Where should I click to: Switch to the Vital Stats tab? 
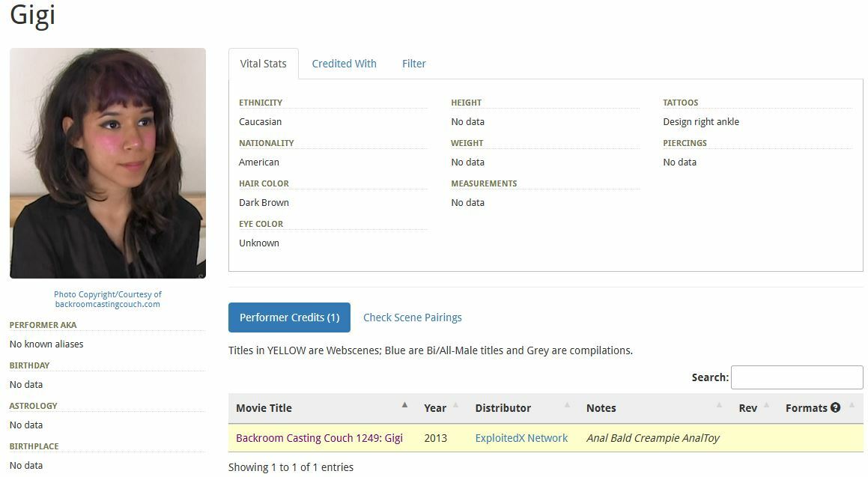(x=264, y=64)
